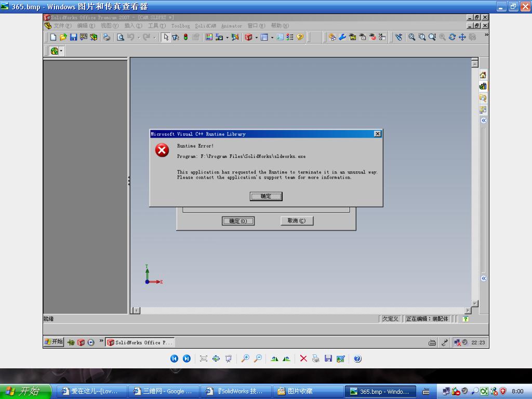Show image at best fit size
This screenshot has width=532, height=399.
(x=204, y=358)
